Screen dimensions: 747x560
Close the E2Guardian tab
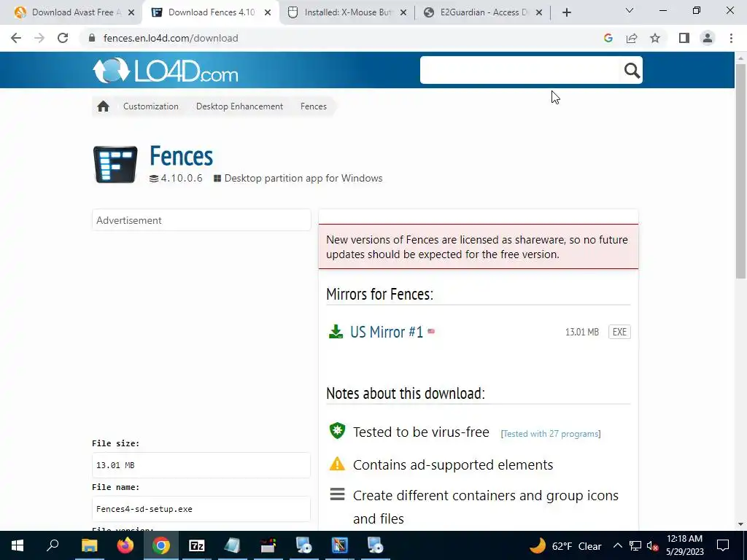click(539, 12)
